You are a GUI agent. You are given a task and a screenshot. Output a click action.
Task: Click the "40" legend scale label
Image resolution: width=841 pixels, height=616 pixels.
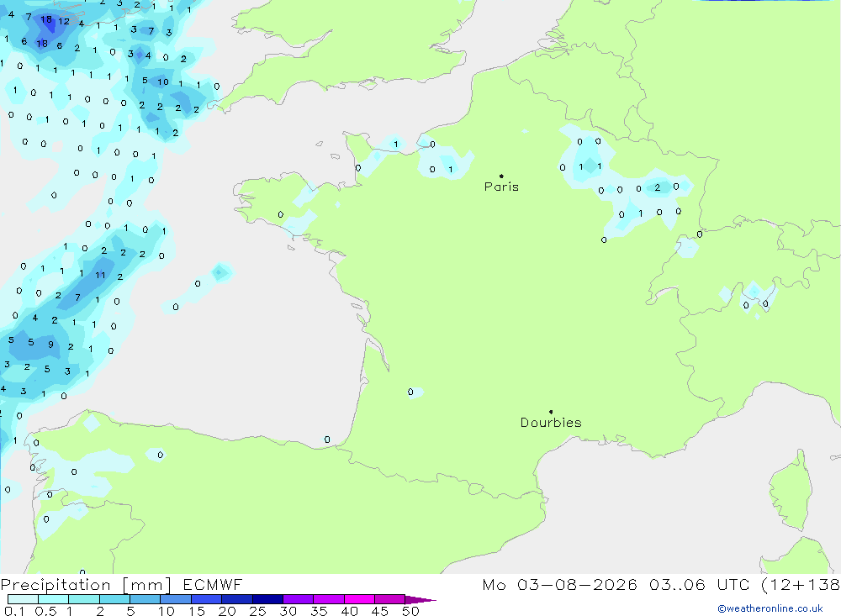pyautogui.click(x=349, y=611)
